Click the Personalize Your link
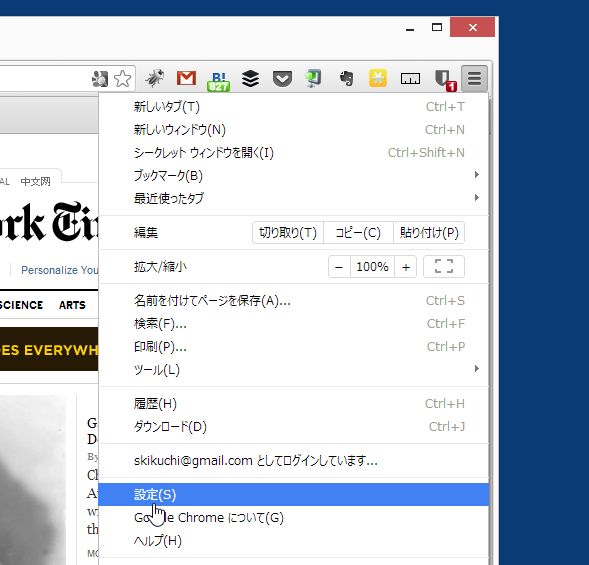 click(x=59, y=270)
